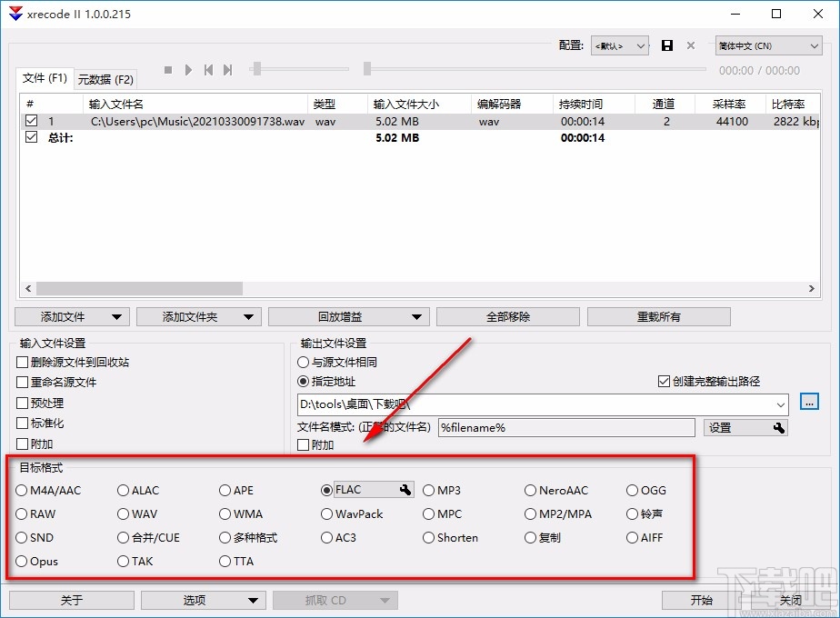This screenshot has height=618, width=840.
Task: Switch to the 元数据 (F2) tab
Action: 106,79
